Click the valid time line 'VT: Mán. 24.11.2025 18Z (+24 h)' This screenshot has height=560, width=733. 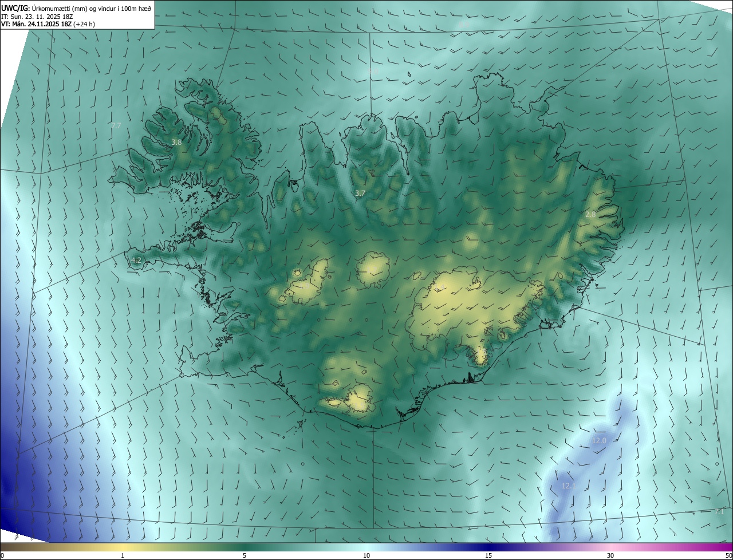point(48,24)
